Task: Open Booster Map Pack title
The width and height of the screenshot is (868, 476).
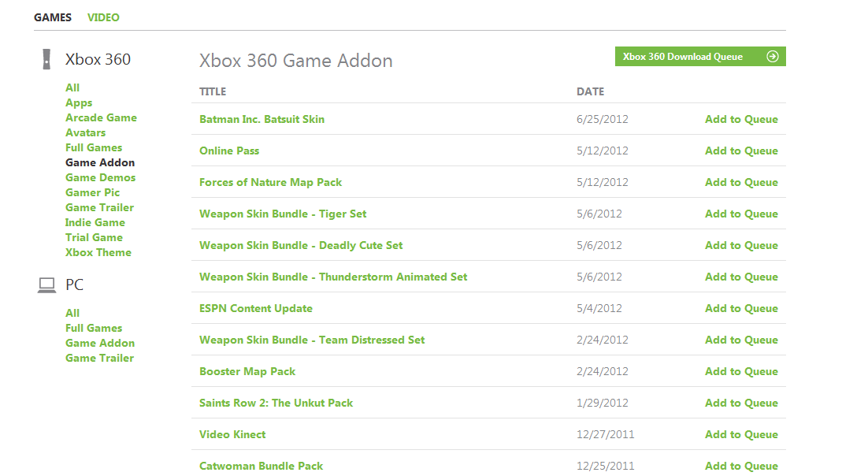Action: (247, 372)
